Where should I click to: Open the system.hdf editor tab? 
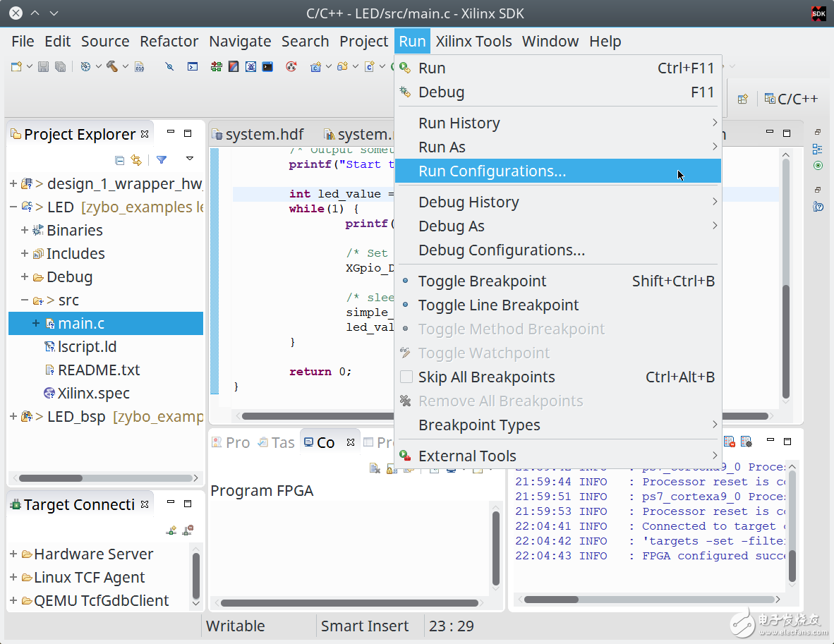[x=264, y=135]
